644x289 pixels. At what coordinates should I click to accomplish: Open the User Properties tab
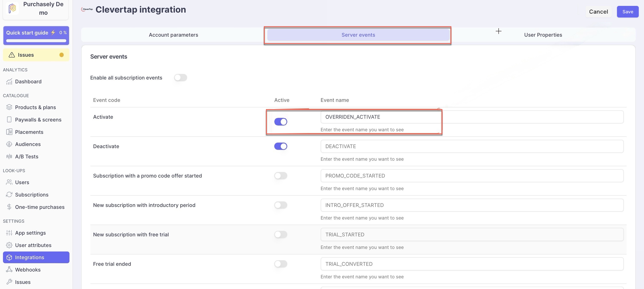pyautogui.click(x=543, y=35)
